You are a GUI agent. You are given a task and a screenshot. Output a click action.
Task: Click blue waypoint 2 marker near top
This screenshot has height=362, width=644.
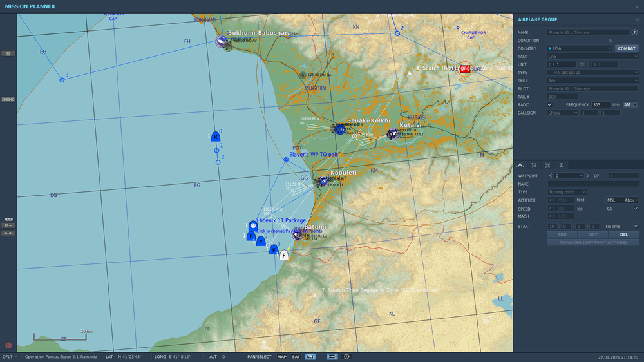[x=397, y=33]
